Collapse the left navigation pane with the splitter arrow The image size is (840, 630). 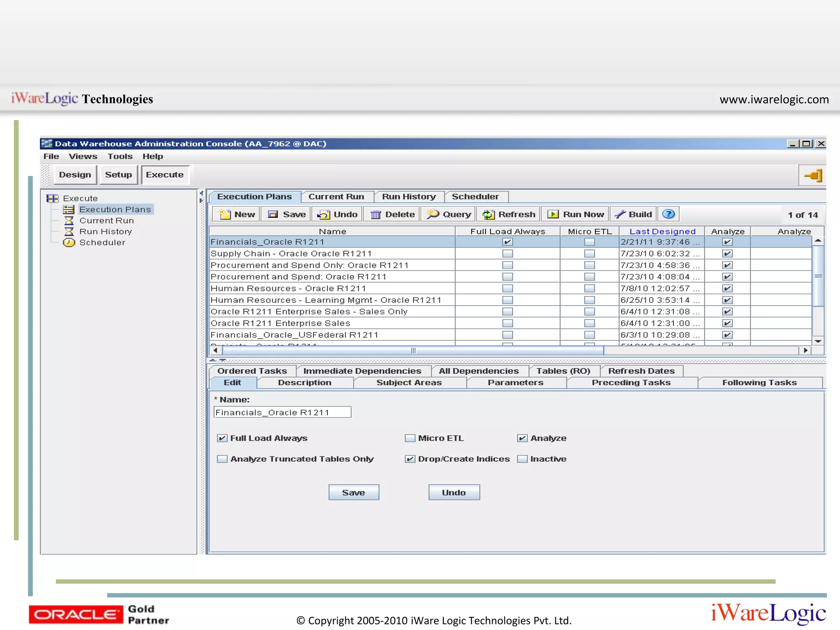[201, 194]
